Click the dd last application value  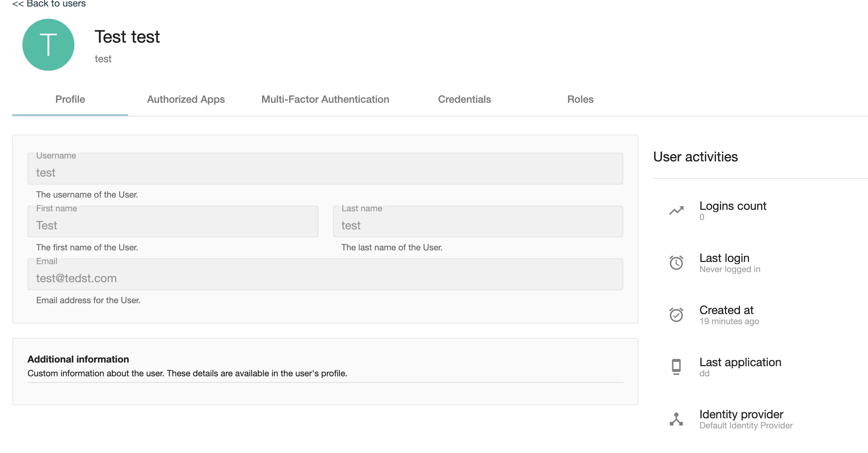click(x=704, y=373)
